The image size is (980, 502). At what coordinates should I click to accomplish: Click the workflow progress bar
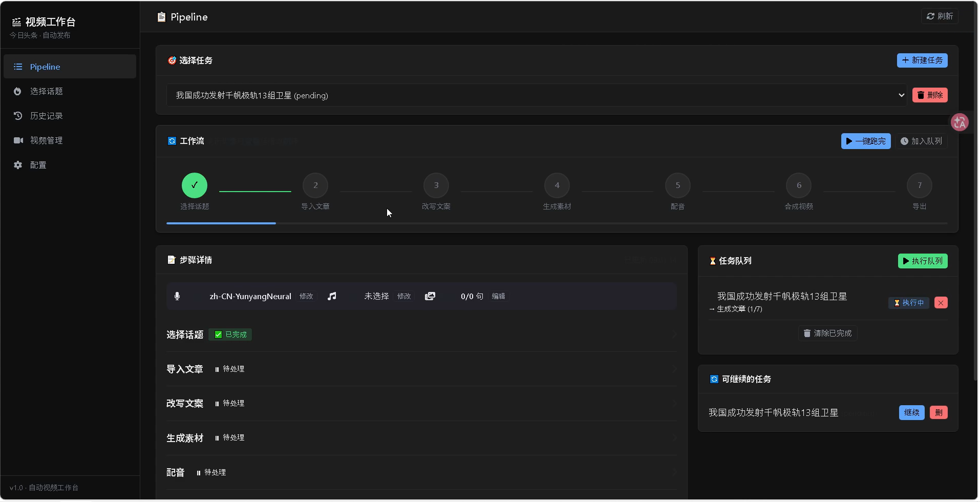[557, 223]
